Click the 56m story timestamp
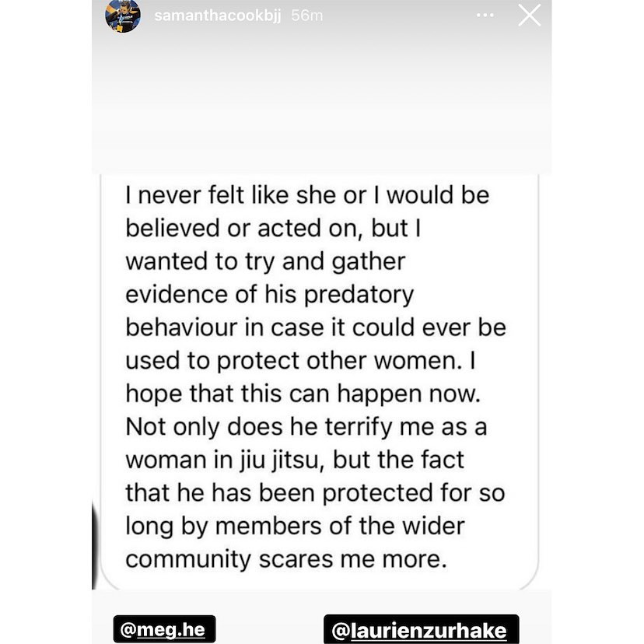The image size is (644, 644). tap(307, 16)
